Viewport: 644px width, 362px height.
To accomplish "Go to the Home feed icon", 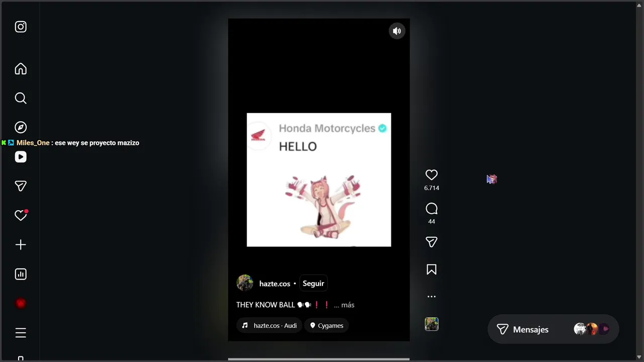I will click(x=21, y=69).
